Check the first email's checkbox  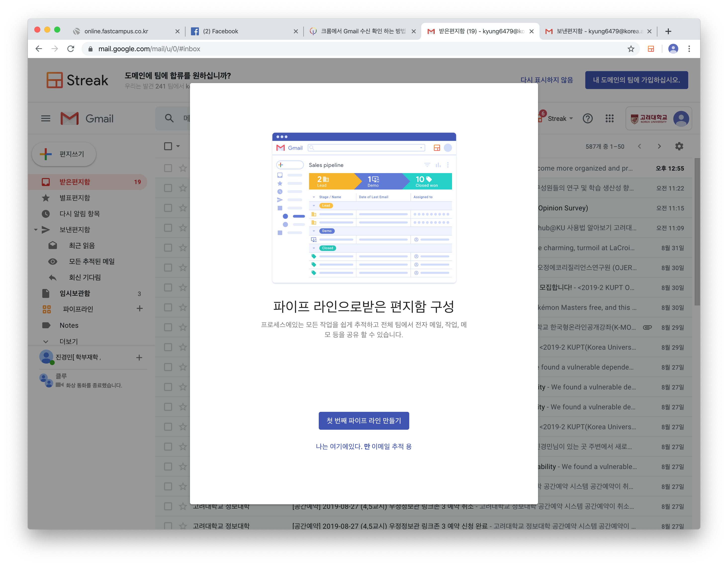(x=168, y=168)
